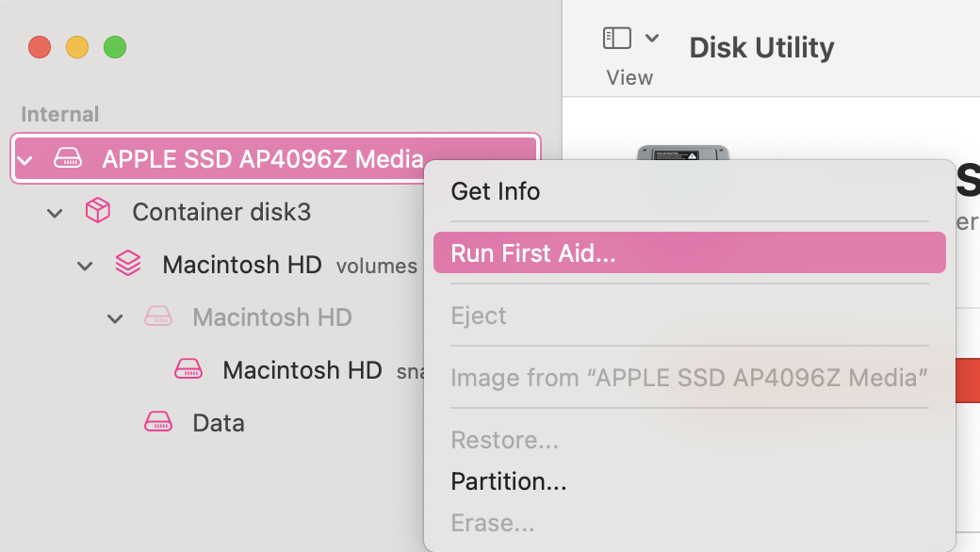
Task: Click the Macintosh HD snapshot disk icon
Action: point(188,370)
